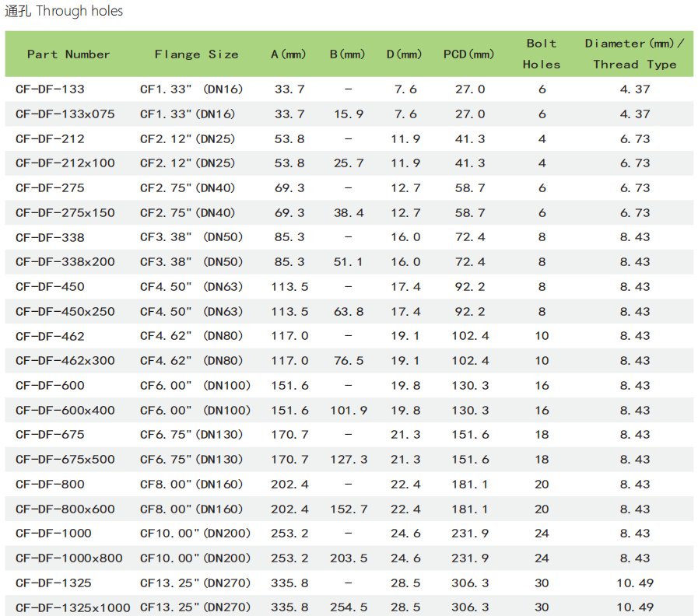Click part number CF-DF-212x100
This screenshot has height=616, width=698.
65,163
